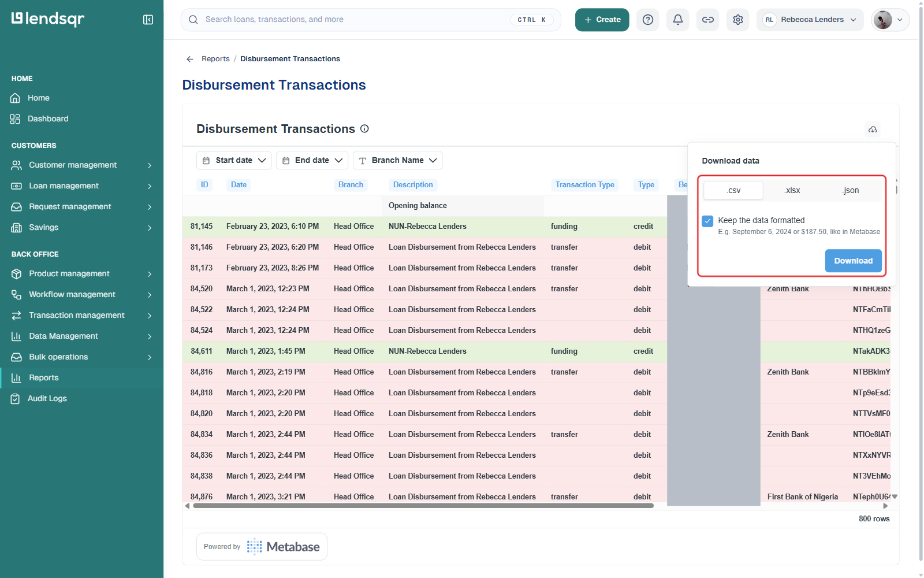This screenshot has height=578, width=924.
Task: Sort by the ID column header
Action: (x=204, y=185)
